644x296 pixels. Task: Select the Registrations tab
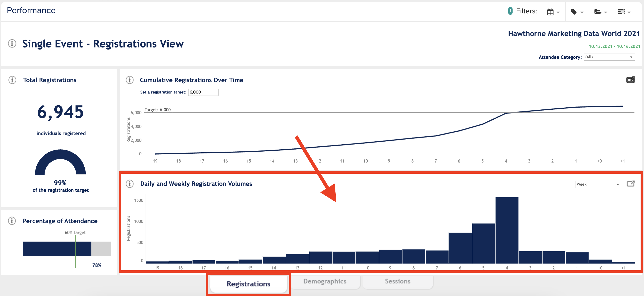[x=248, y=284]
